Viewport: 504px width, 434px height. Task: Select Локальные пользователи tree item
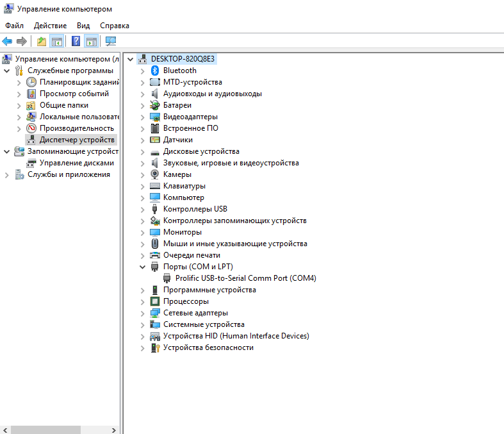(x=79, y=117)
